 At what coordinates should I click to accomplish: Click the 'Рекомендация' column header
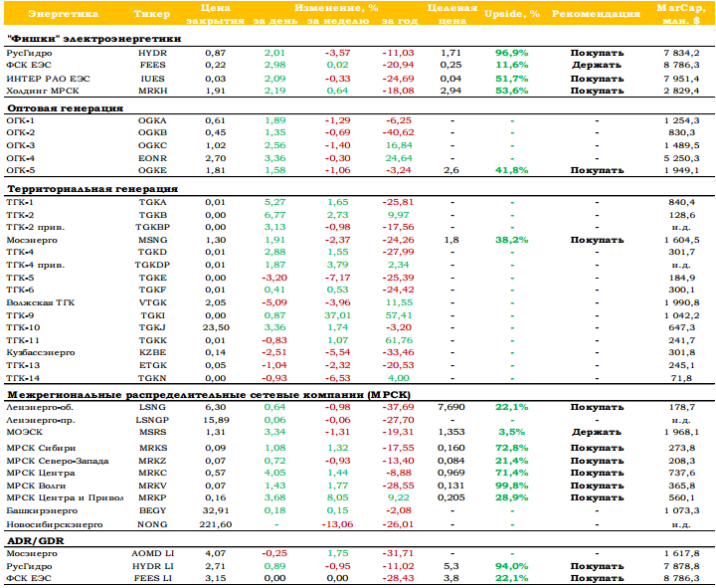pos(596,14)
